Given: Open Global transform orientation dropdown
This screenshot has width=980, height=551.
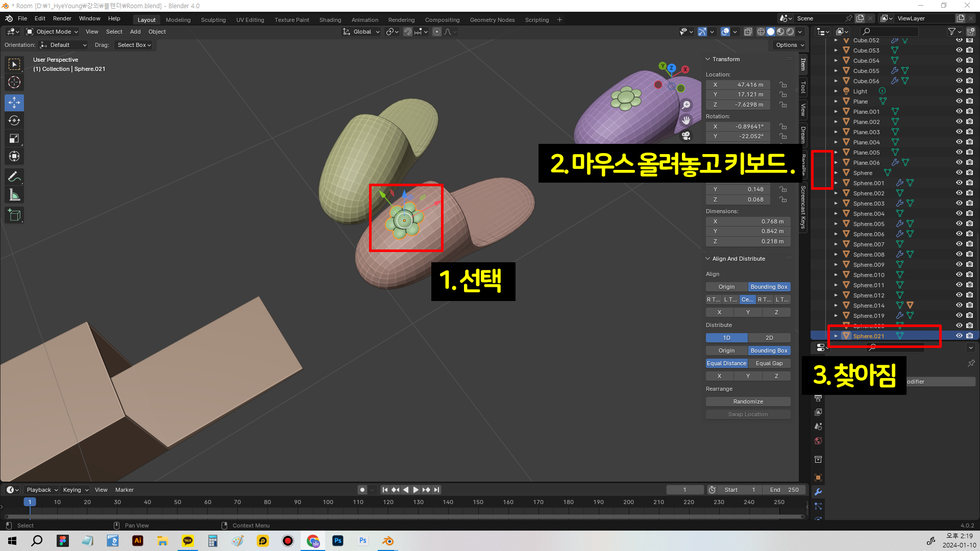Looking at the screenshot, I should 361,32.
